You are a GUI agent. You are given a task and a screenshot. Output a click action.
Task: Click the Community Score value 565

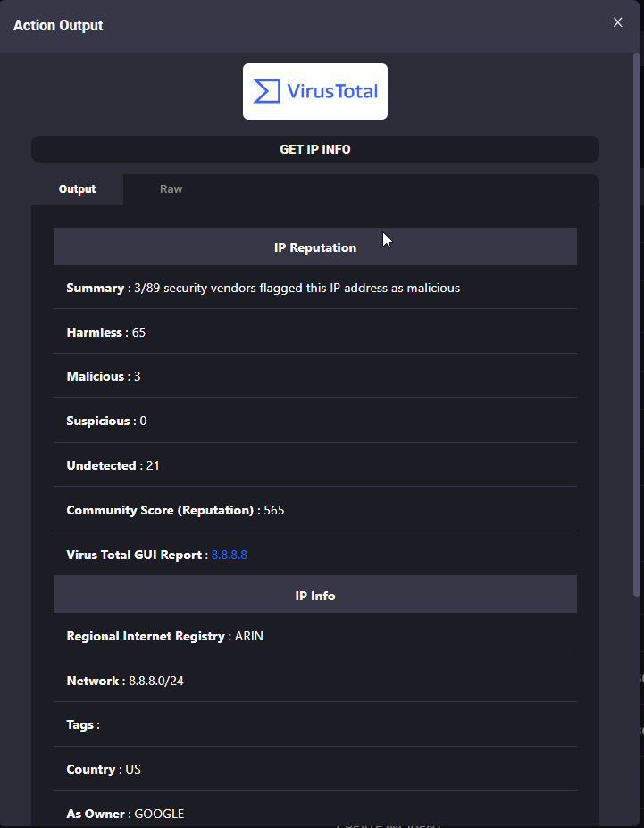[274, 510]
